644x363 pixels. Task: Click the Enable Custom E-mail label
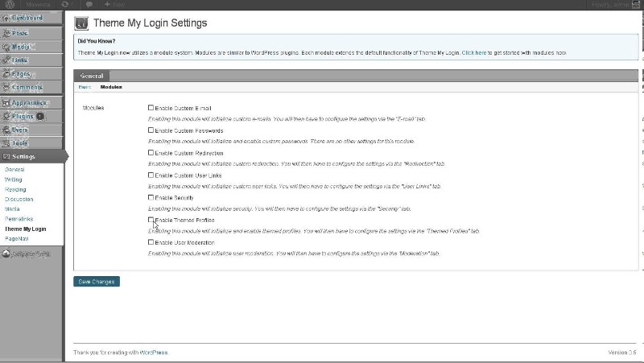[x=183, y=109]
